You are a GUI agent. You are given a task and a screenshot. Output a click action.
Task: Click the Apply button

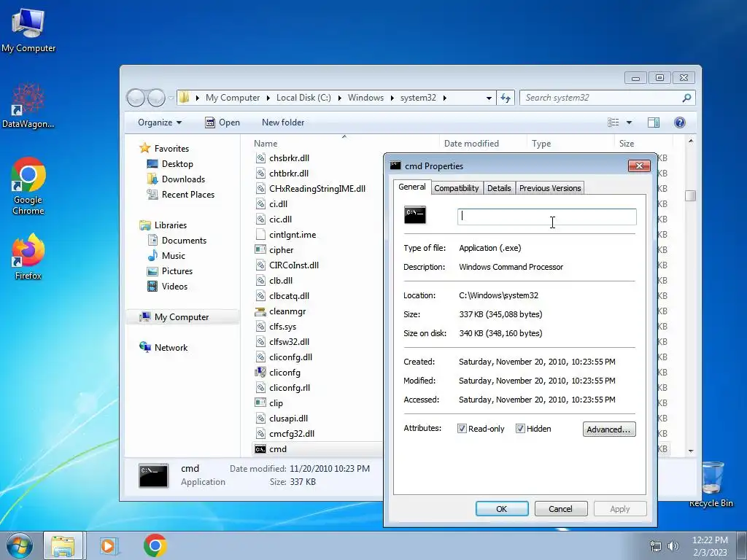click(x=620, y=508)
